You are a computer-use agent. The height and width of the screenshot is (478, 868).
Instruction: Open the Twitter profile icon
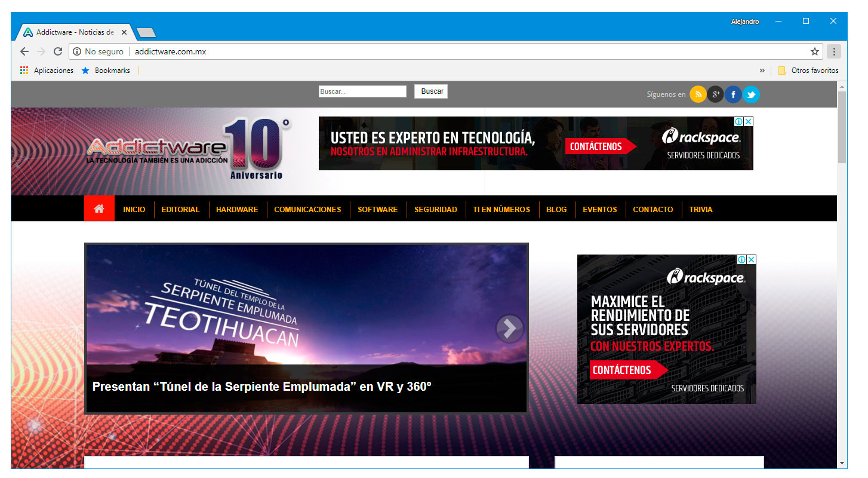coord(751,94)
